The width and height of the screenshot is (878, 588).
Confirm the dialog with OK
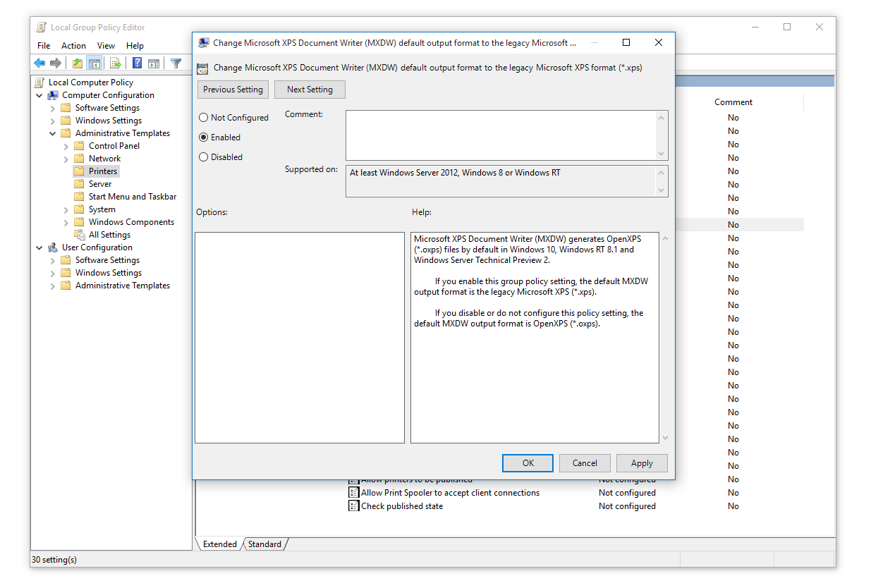tap(528, 463)
